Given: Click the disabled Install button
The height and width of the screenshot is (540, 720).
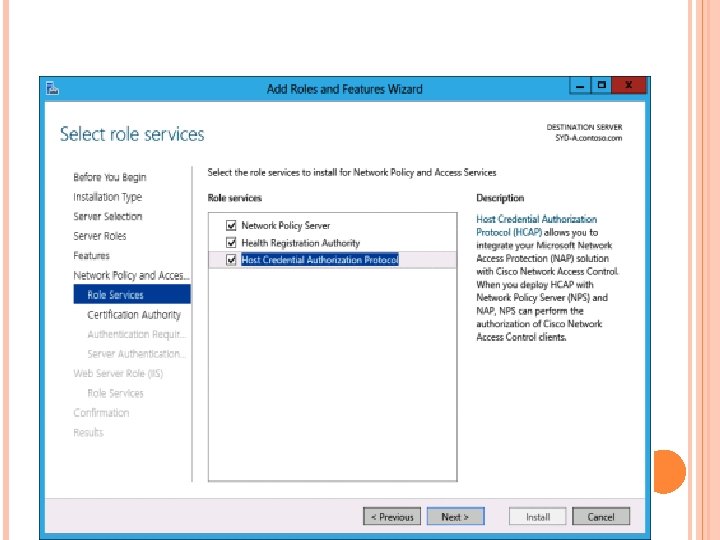Looking at the screenshot, I should coord(538,517).
